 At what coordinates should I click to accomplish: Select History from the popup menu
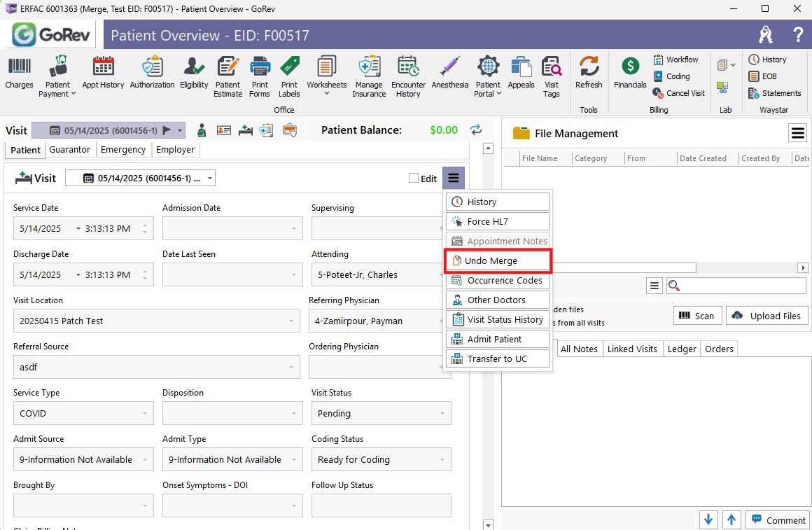tap(498, 202)
